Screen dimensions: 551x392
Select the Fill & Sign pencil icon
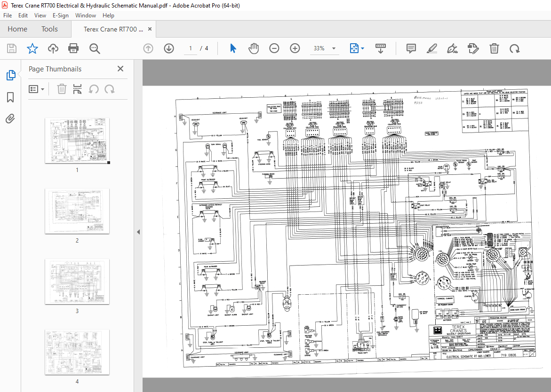(x=452, y=48)
